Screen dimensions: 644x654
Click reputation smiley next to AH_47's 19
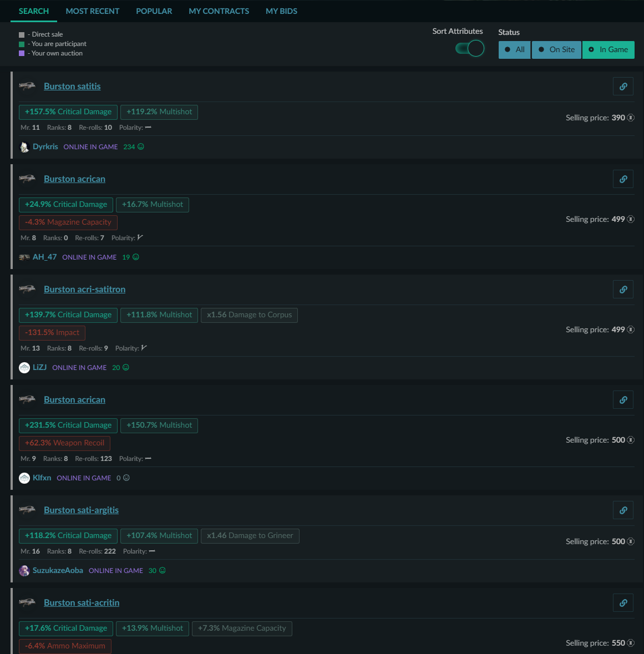click(136, 257)
